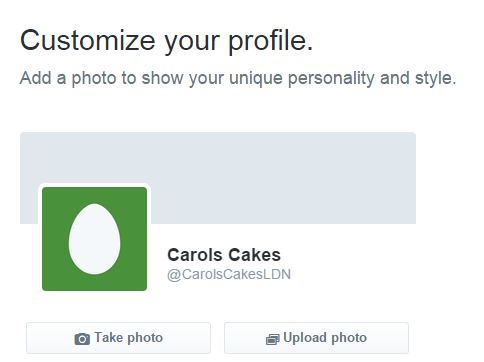Click the stacked photos icon on Upload photo

point(272,340)
